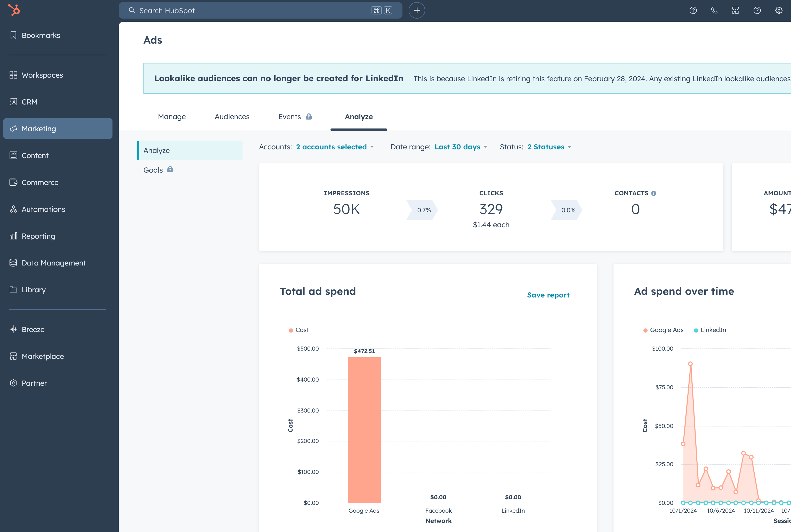Open the Last 30 days date range dropdown

[x=460, y=147]
